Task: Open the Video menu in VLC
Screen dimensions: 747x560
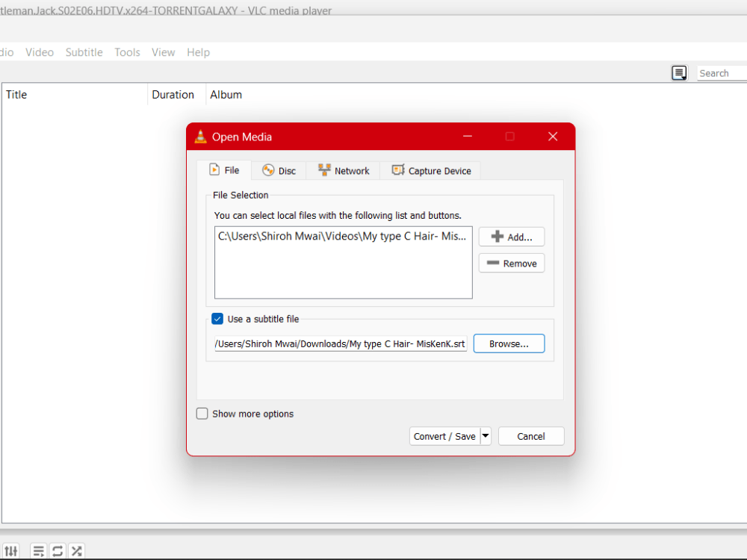Action: click(x=40, y=52)
